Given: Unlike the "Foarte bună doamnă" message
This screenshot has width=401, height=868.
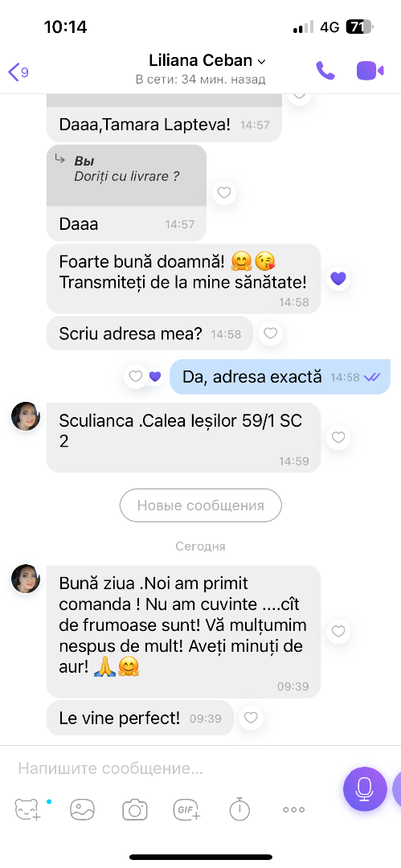Looking at the screenshot, I should click(338, 278).
